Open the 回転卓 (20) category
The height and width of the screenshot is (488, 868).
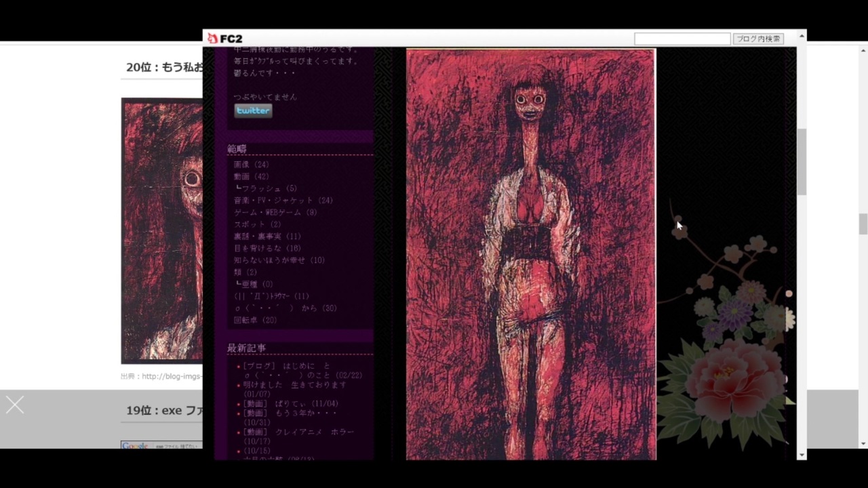click(x=255, y=320)
